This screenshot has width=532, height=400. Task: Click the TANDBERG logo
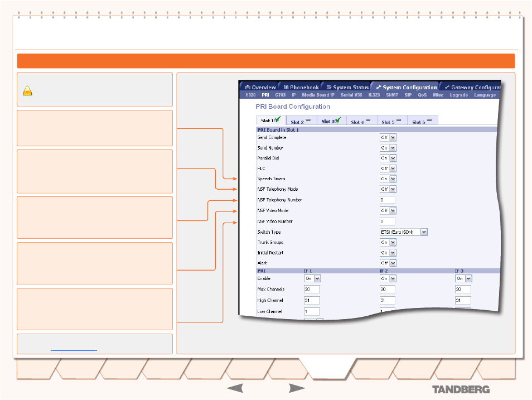coord(461,389)
